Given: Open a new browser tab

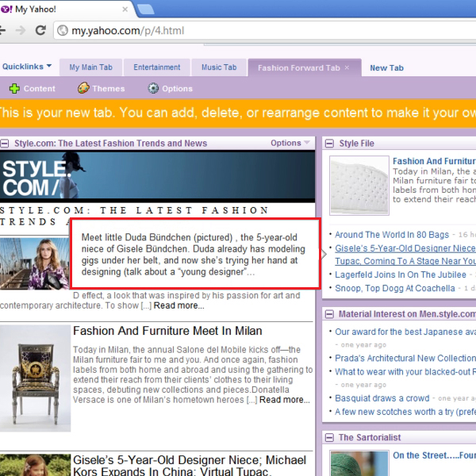Looking at the screenshot, I should pyautogui.click(x=145, y=9).
